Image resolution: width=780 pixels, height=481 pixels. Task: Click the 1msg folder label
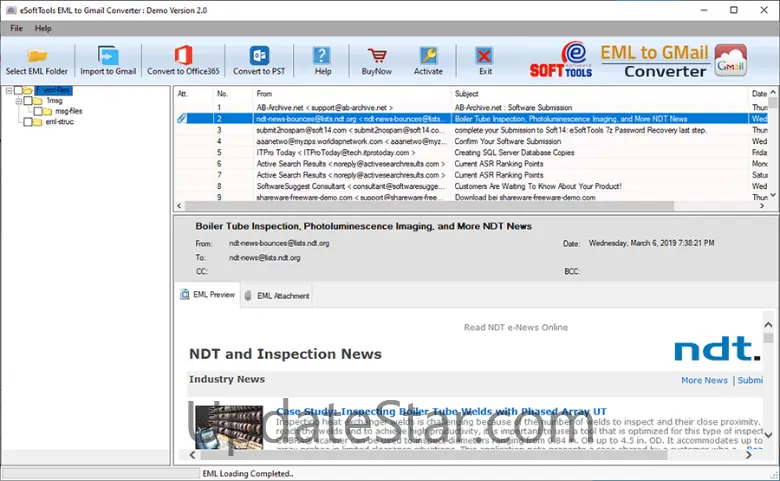54,100
